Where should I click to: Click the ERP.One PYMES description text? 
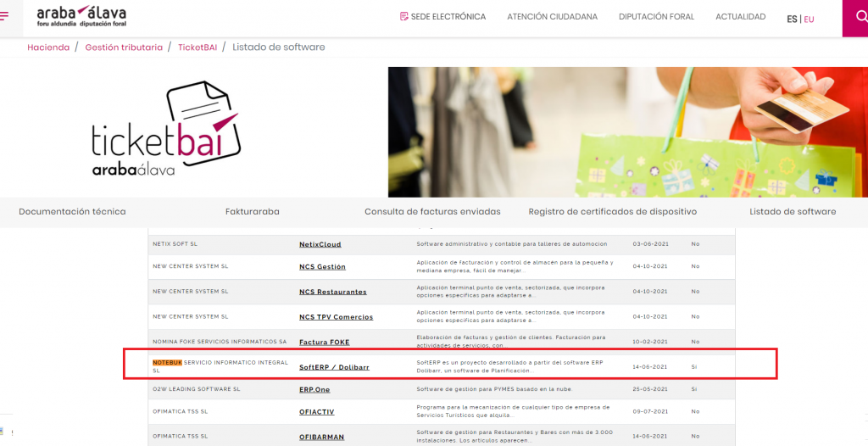coord(495,389)
